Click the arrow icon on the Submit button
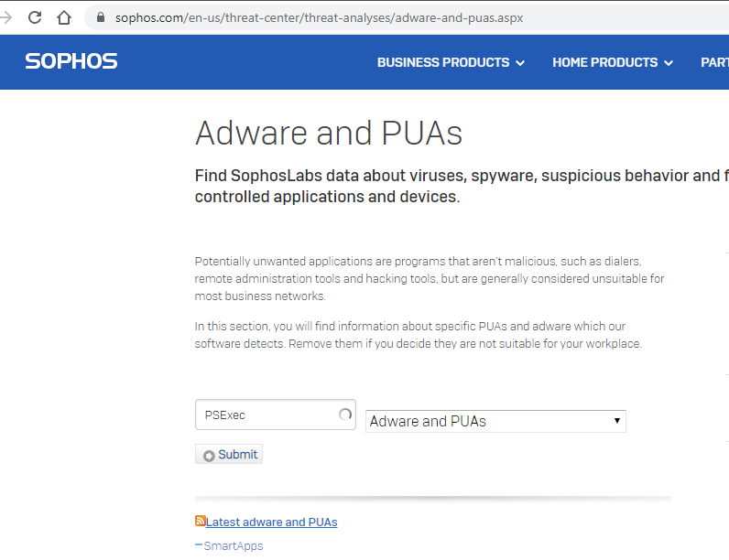729x560 pixels. click(x=209, y=456)
